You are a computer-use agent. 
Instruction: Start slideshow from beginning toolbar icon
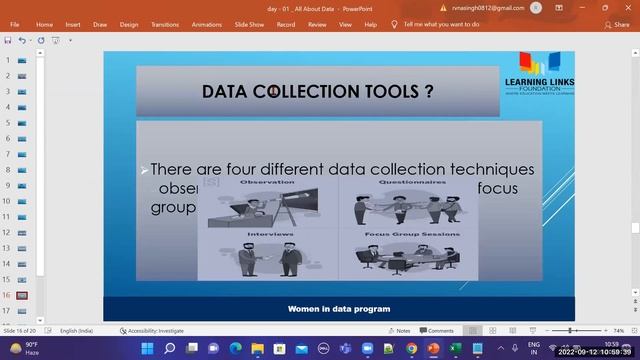pyautogui.click(x=56, y=40)
